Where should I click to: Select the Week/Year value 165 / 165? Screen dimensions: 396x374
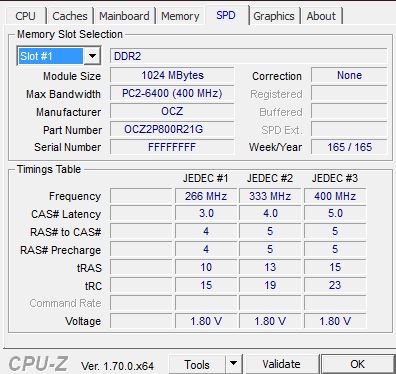click(349, 147)
